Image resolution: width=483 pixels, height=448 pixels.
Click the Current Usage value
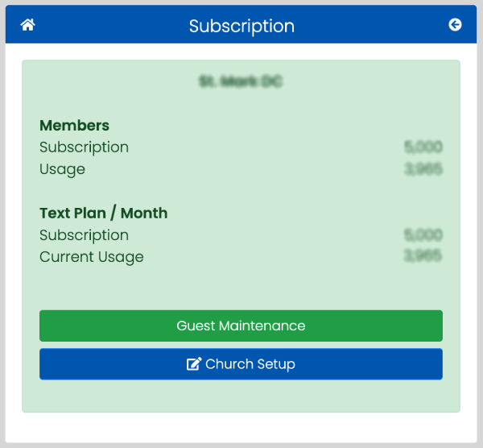click(423, 256)
